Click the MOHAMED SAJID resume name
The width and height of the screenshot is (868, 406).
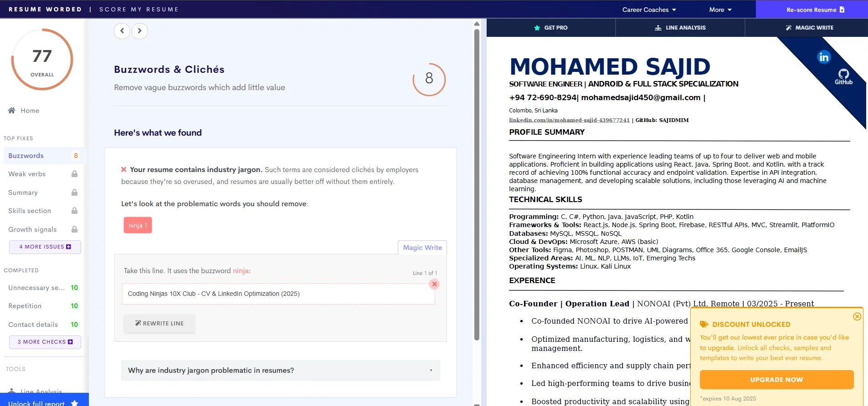click(610, 67)
